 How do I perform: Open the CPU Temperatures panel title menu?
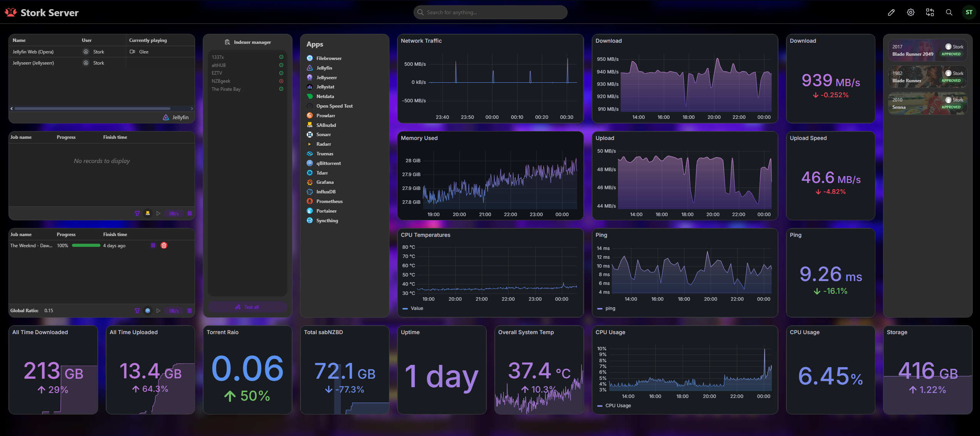426,235
